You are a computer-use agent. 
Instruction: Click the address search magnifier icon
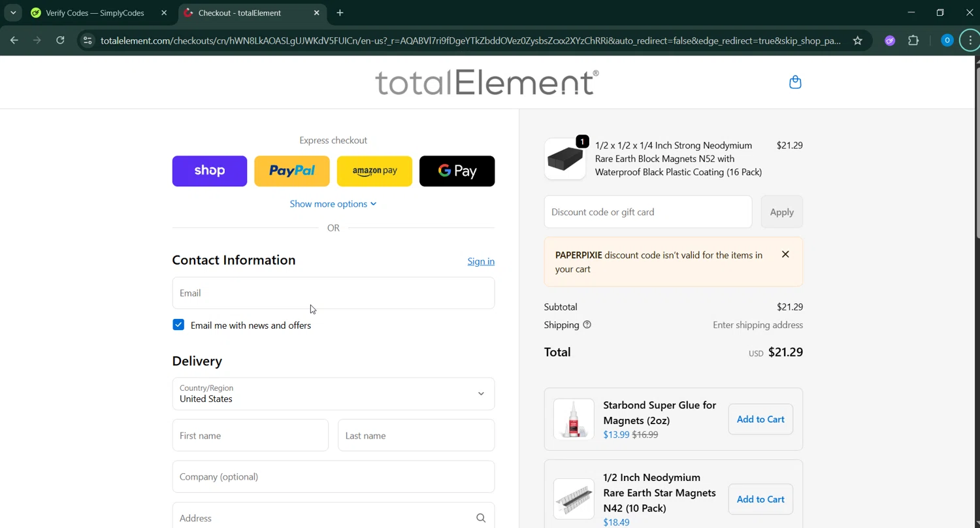[x=481, y=518]
